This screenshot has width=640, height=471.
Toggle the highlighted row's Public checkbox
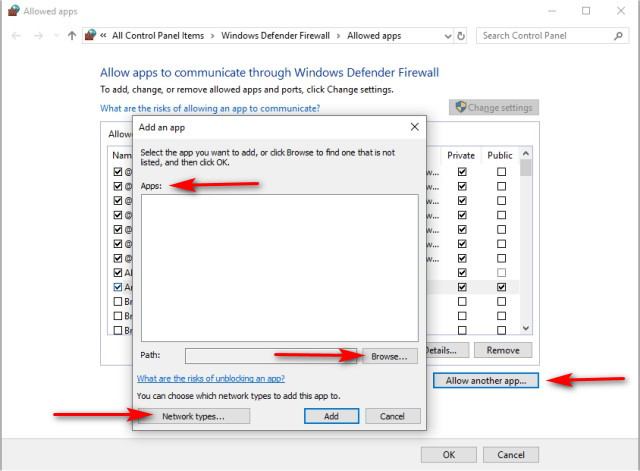(502, 287)
